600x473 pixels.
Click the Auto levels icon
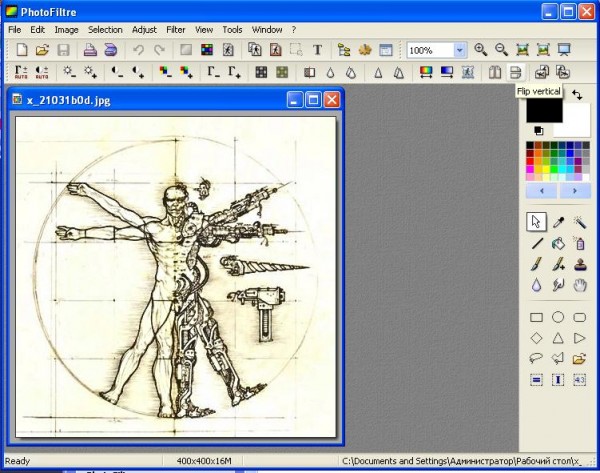(x=21, y=72)
